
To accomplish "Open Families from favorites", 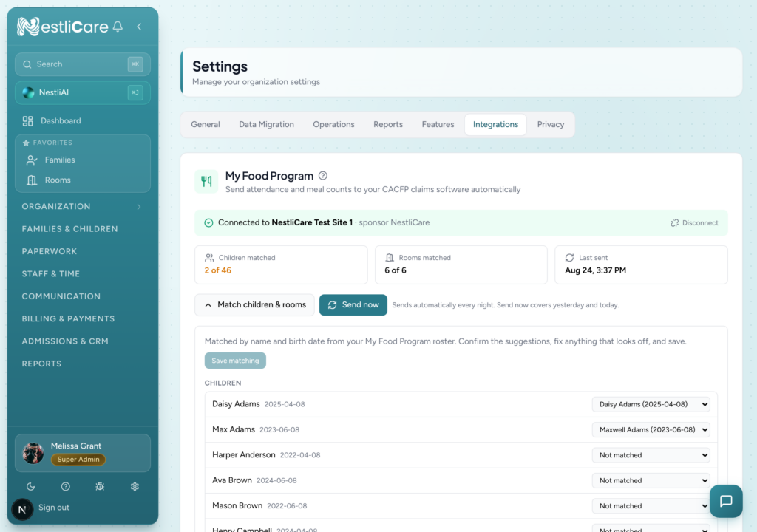I will click(83, 160).
